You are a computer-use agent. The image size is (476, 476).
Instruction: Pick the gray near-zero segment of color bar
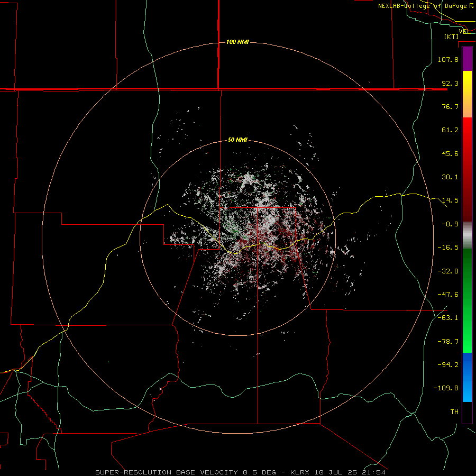click(467, 235)
